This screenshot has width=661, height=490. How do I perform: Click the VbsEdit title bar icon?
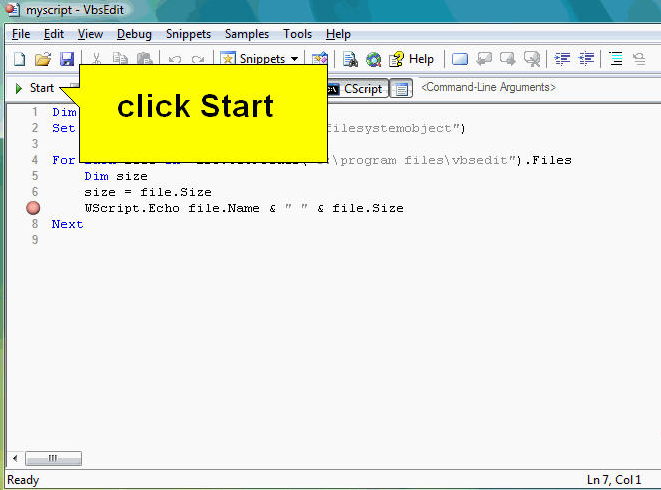pyautogui.click(x=13, y=9)
